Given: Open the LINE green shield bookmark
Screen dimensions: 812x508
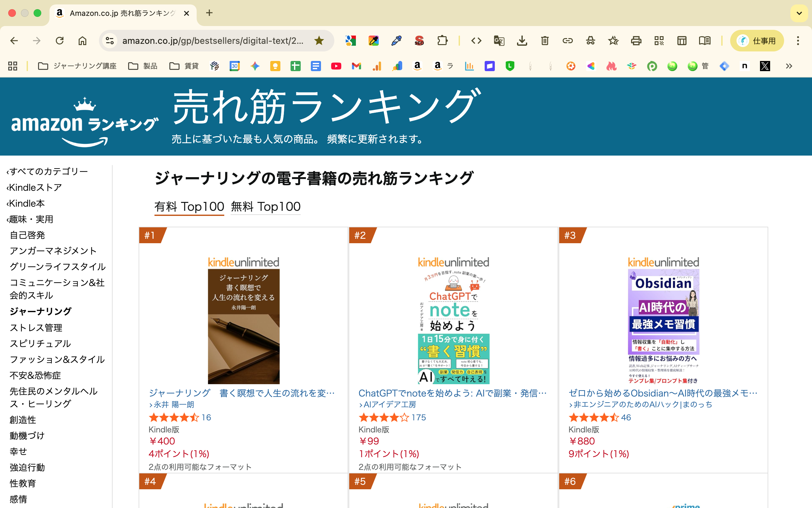Looking at the screenshot, I should coord(510,66).
